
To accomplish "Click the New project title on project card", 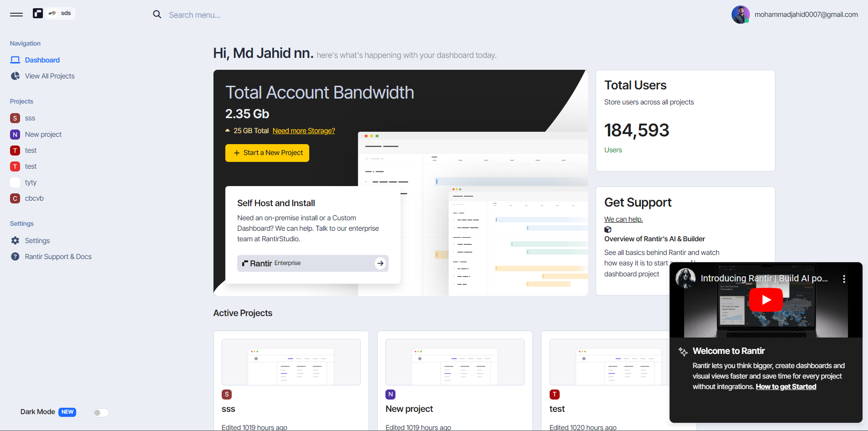I will pos(409,409).
